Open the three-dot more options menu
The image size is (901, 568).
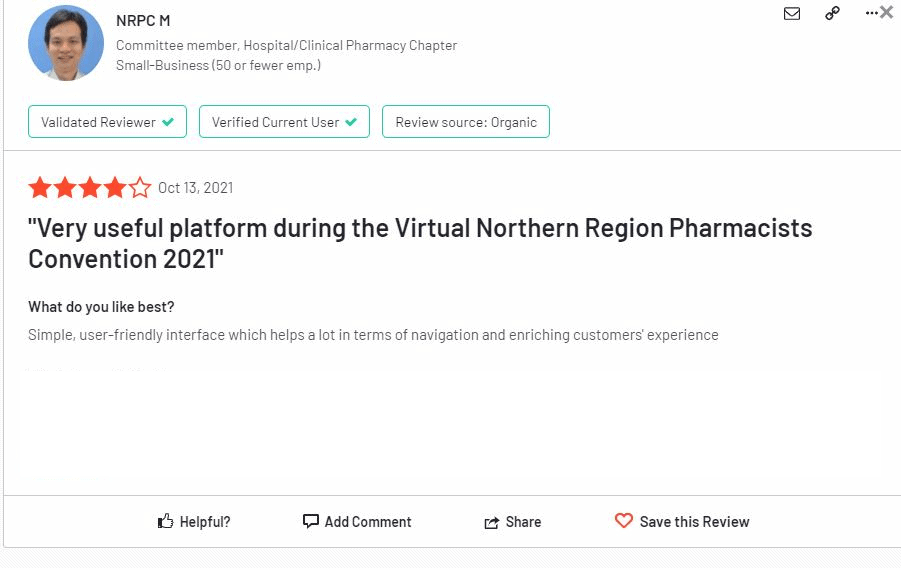(871, 13)
